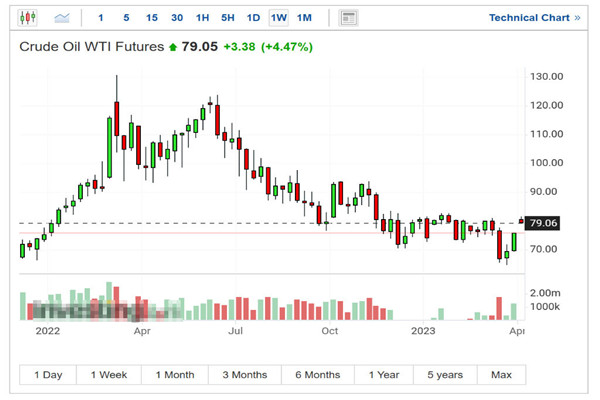Set range to 1 Year

click(x=384, y=375)
